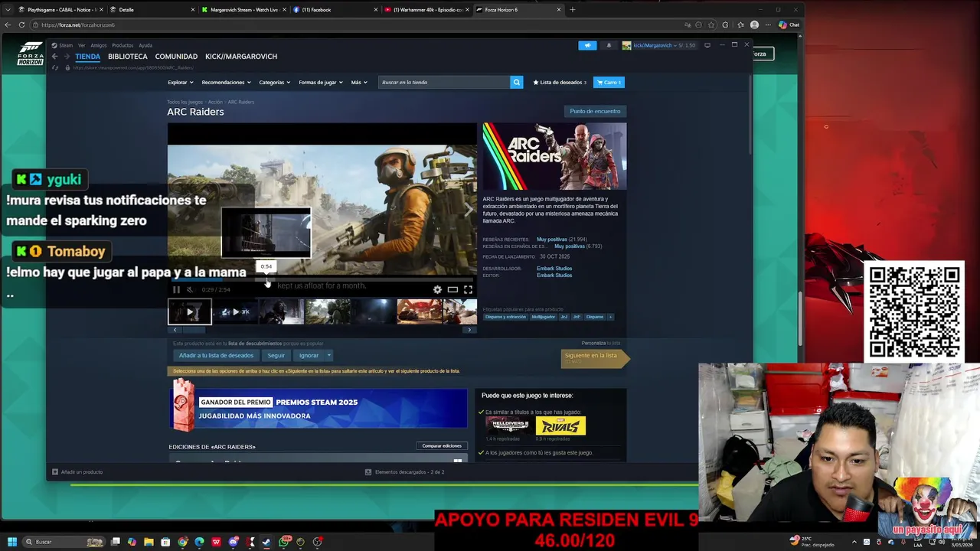This screenshot has height=551, width=980.
Task: Open the Disparos y extracción tag
Action: point(505,317)
